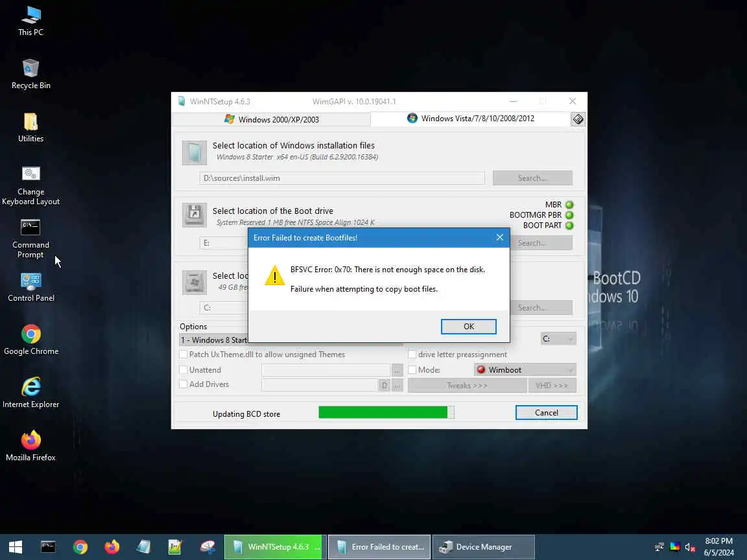Click OK in the error dialog

coord(468,327)
